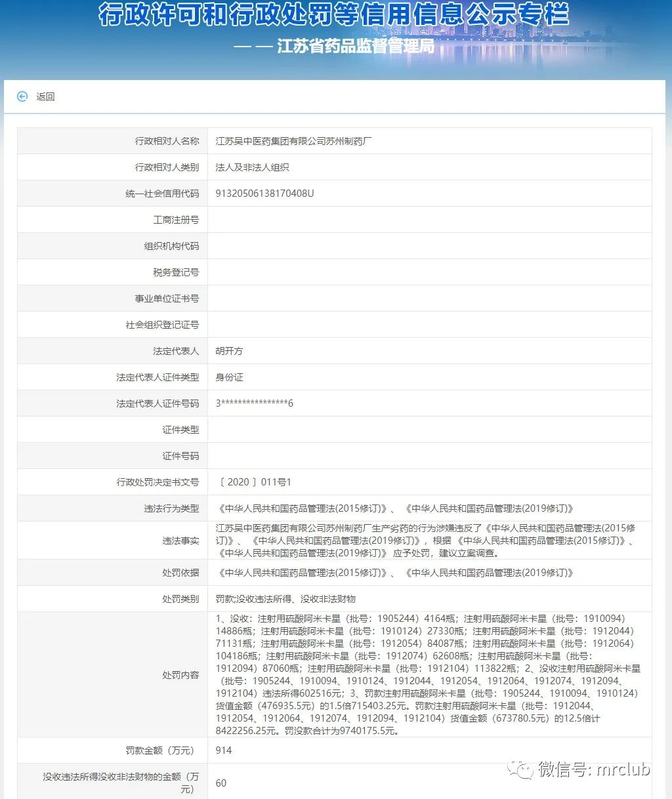Click legal representative name 胡开方

pos(229,351)
